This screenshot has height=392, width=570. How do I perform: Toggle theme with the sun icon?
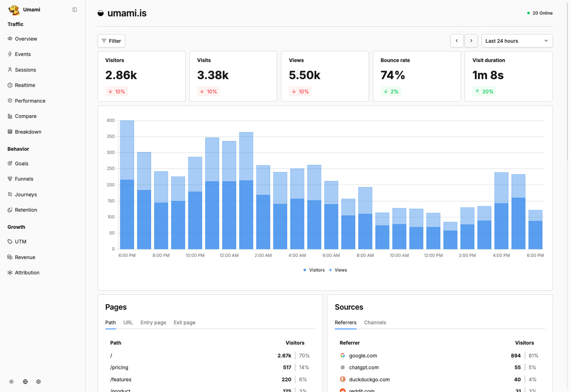11,382
